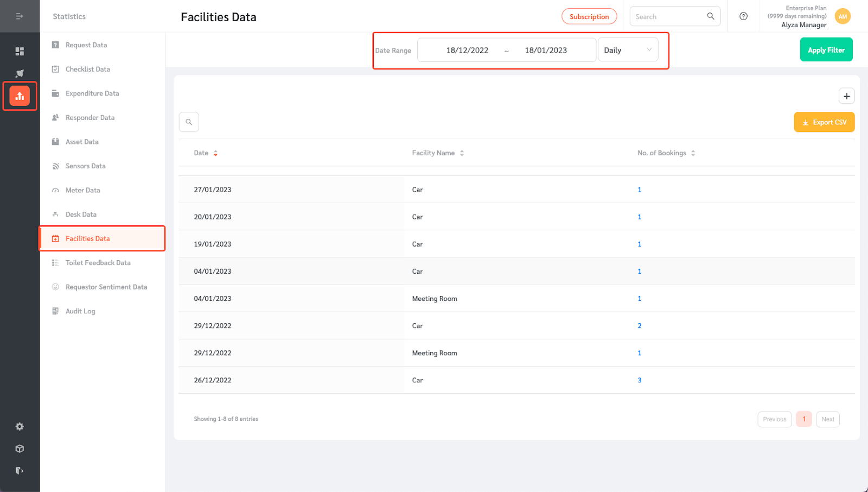This screenshot has height=492, width=868.
Task: Select the dashboard grid icon
Action: (20, 51)
